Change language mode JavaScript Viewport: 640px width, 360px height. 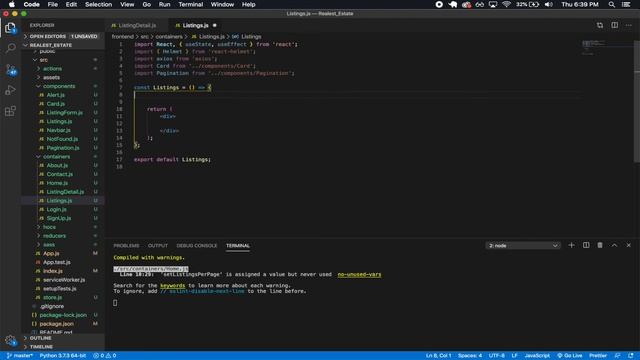click(x=537, y=356)
